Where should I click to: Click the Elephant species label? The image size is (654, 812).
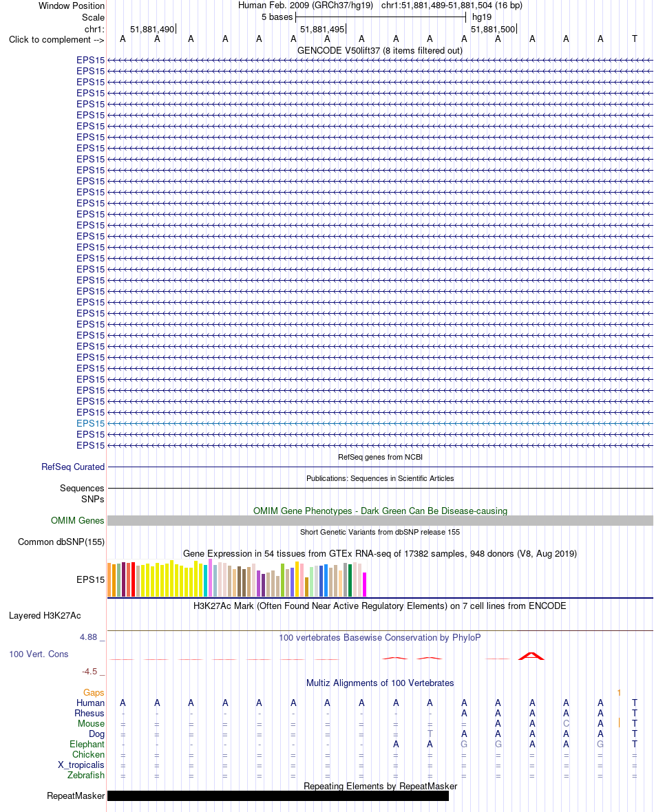coord(87,744)
